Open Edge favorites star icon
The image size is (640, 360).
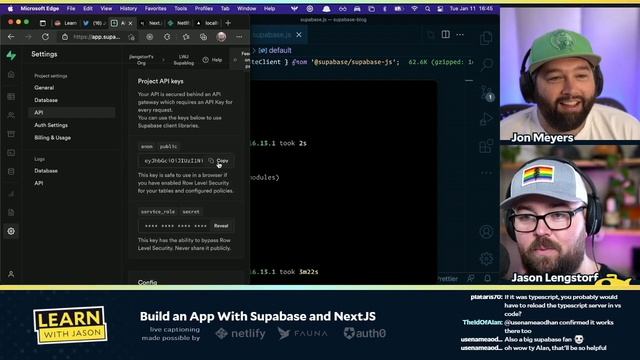[186, 37]
